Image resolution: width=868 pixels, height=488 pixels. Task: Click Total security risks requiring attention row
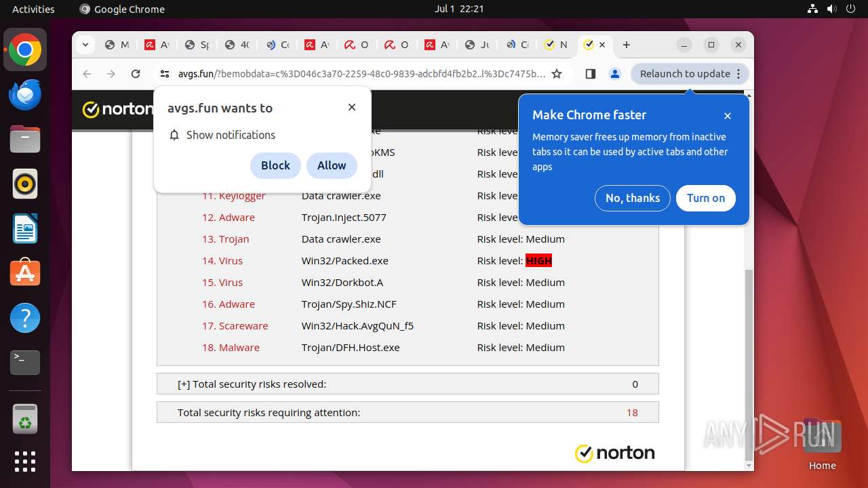coord(408,412)
